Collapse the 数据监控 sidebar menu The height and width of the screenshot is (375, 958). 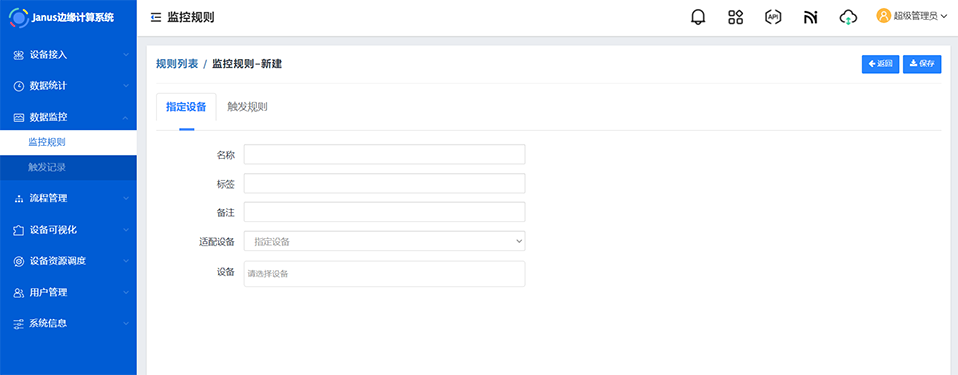pos(68,117)
